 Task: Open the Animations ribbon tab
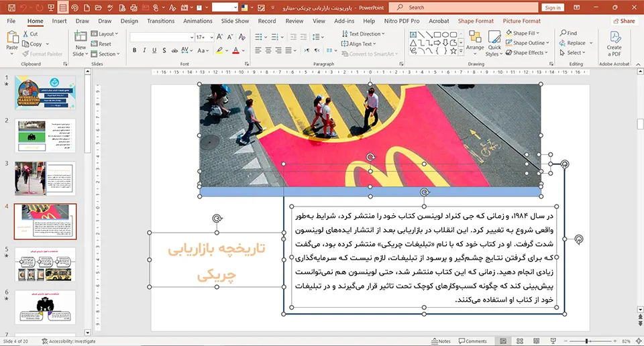pyautogui.click(x=197, y=21)
